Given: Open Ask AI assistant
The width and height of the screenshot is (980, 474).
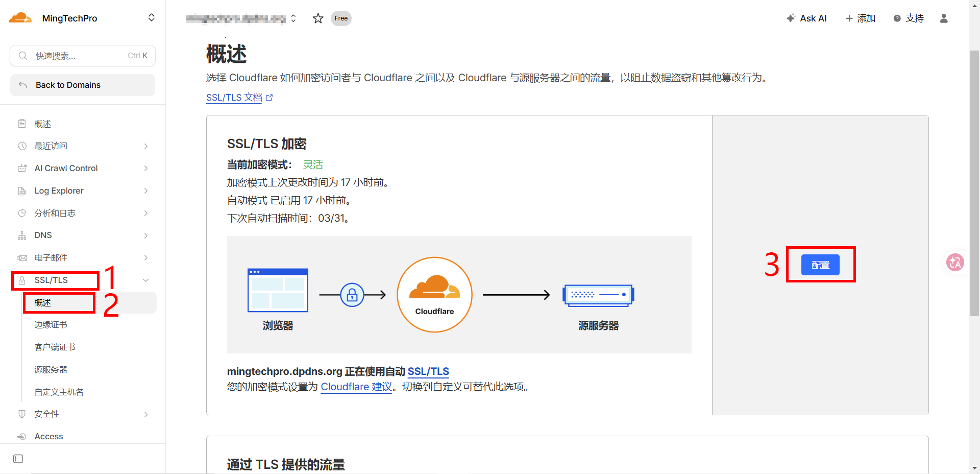Looking at the screenshot, I should (x=806, y=18).
